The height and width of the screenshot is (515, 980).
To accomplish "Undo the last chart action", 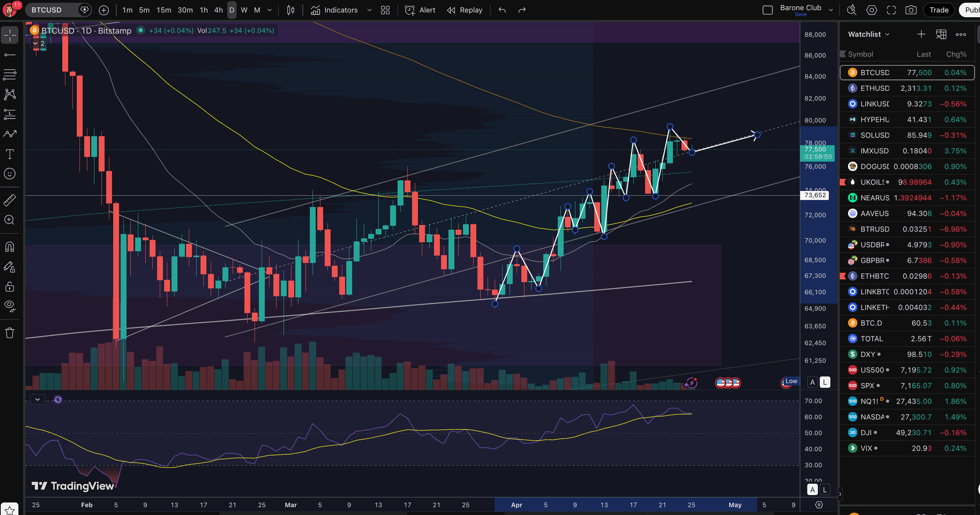I will pos(502,10).
